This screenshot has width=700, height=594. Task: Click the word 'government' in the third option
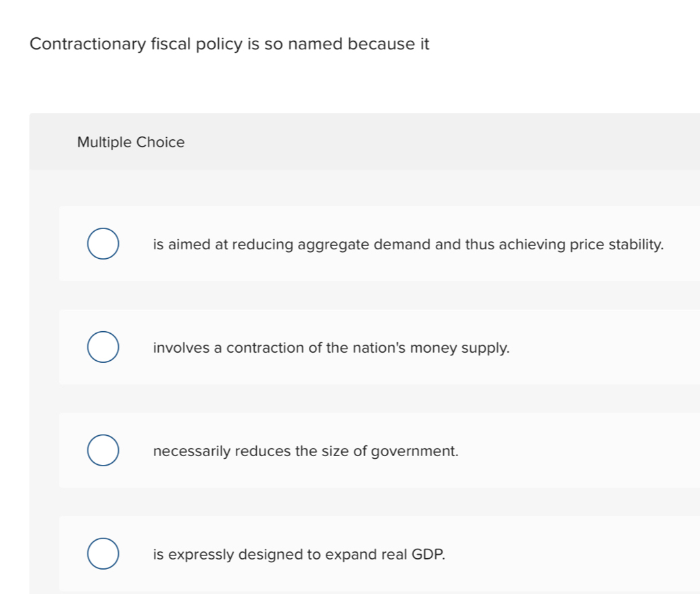(414, 451)
